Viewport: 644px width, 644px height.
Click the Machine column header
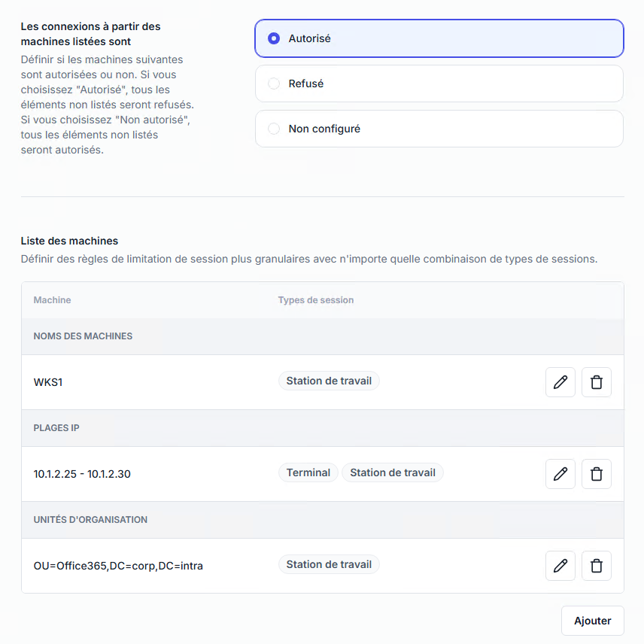click(52, 300)
